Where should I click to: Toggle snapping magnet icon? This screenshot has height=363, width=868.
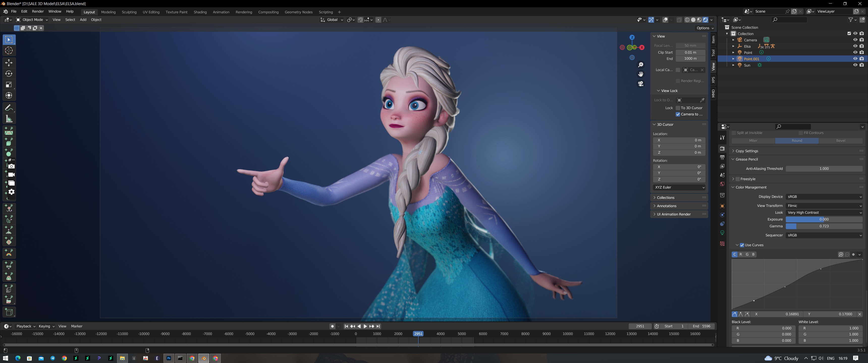[x=360, y=20]
